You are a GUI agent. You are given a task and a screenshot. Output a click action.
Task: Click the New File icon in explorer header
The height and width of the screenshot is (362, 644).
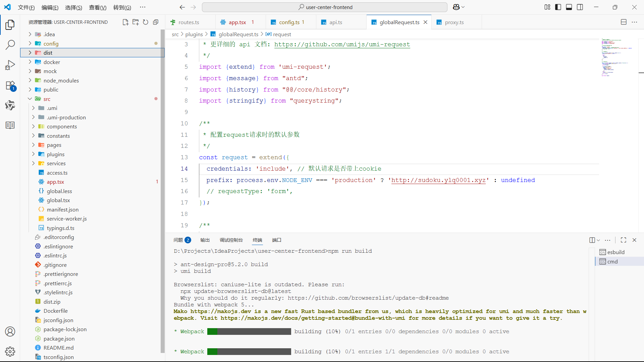click(x=125, y=22)
